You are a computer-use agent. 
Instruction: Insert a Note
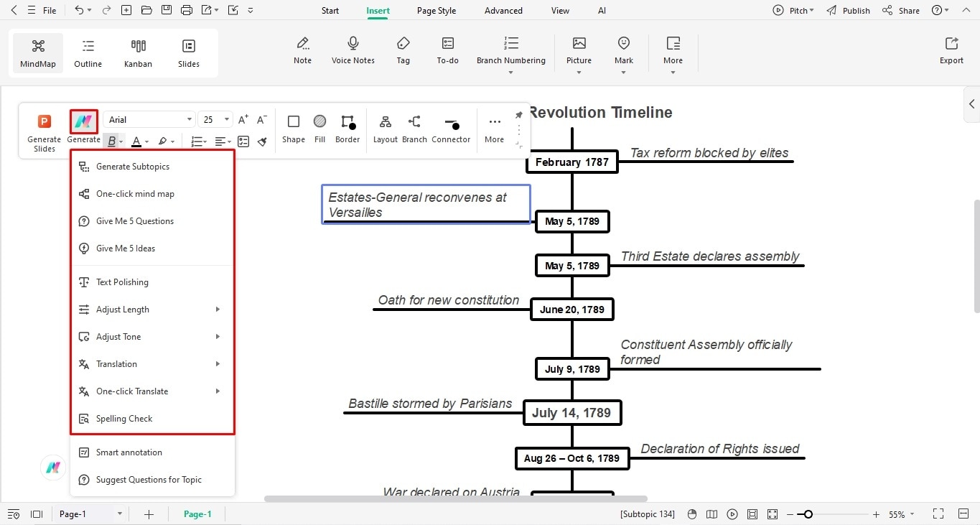click(x=303, y=51)
